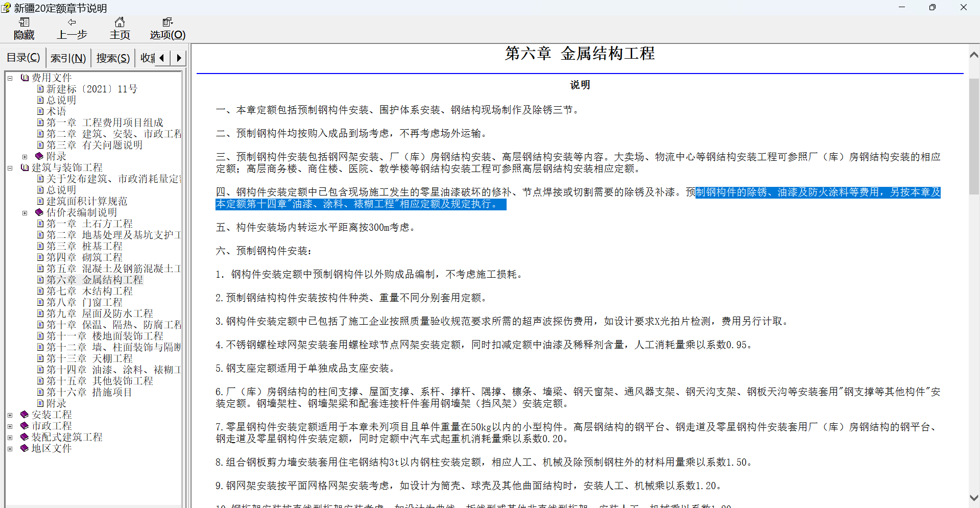Click the 隐藏 (Hide) toolbar icon
This screenshot has width=980, height=508.
point(24,29)
